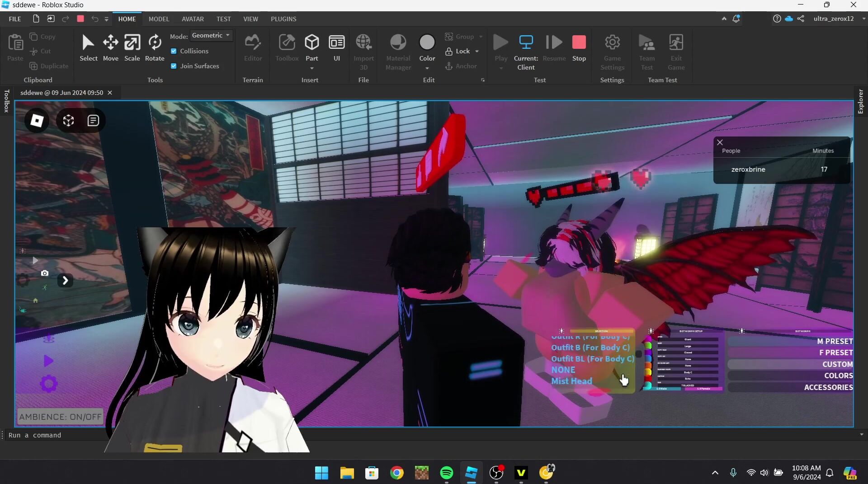
Task: Choose Outfit B (For Body C)
Action: click(x=590, y=348)
